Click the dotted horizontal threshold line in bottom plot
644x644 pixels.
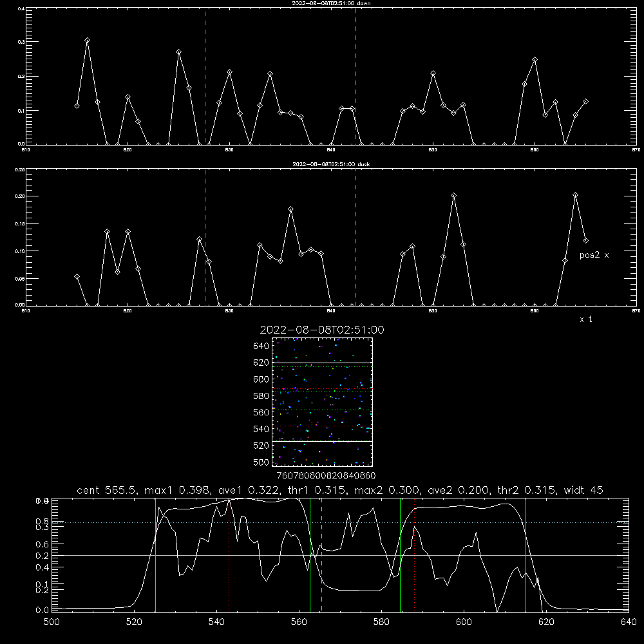(340, 523)
